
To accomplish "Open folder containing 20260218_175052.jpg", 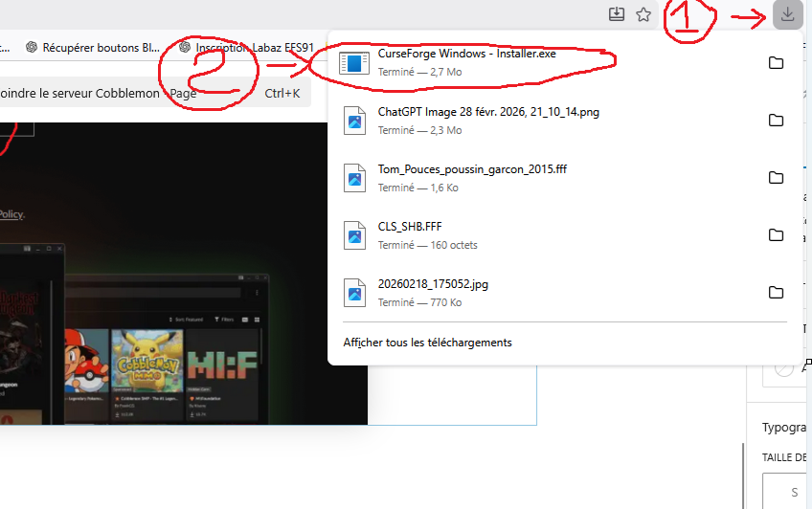I will pos(776,293).
